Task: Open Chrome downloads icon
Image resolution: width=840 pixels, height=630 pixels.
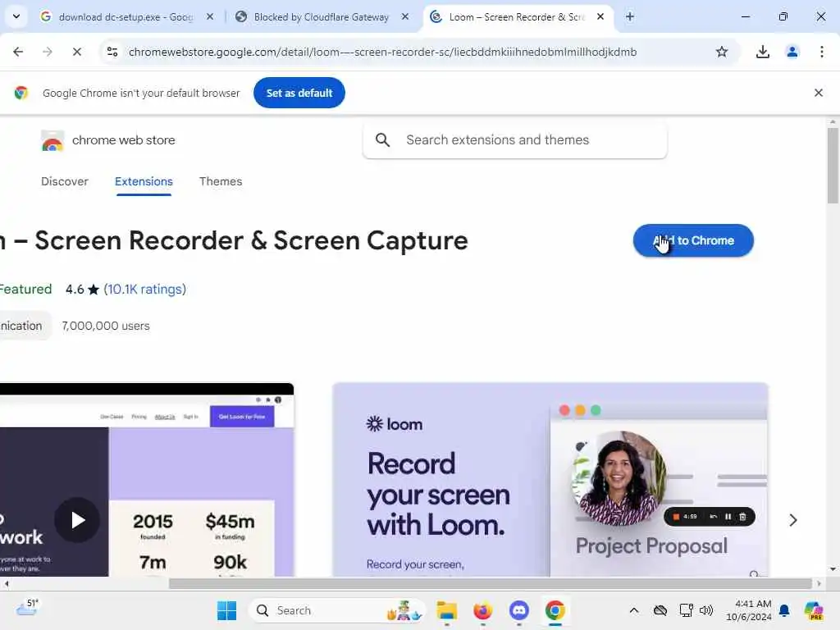Action: [x=762, y=52]
